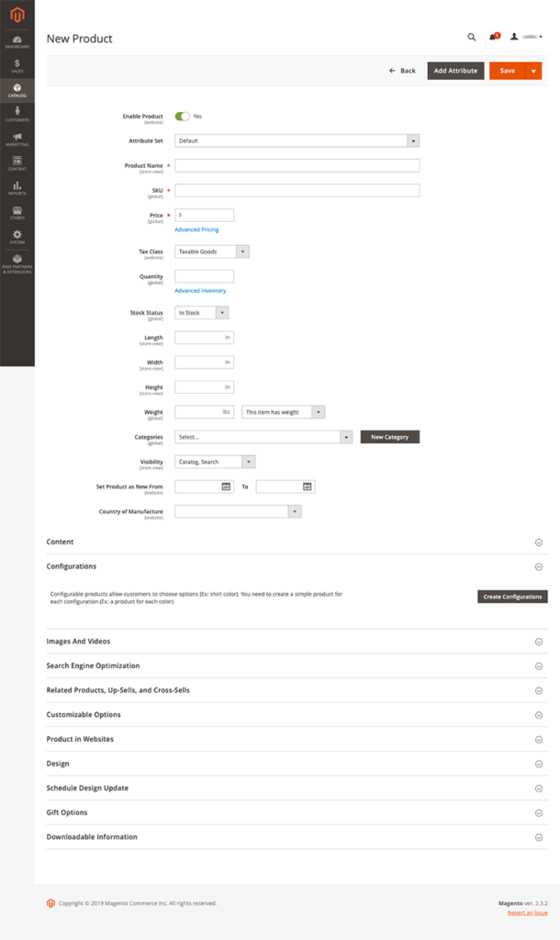Open the notifications bell icon
560x940 pixels.
tap(494, 37)
